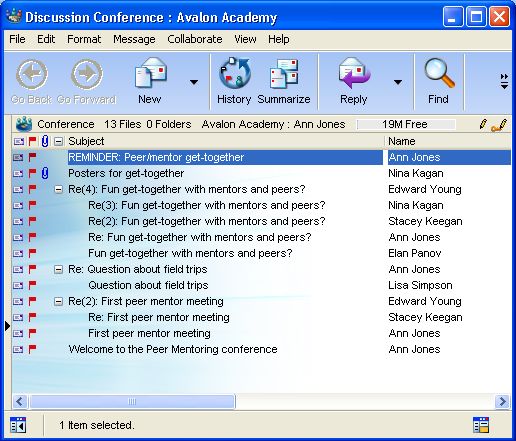The height and width of the screenshot is (441, 516).
Task: Click the Reply envelope icon
Action: (x=354, y=73)
